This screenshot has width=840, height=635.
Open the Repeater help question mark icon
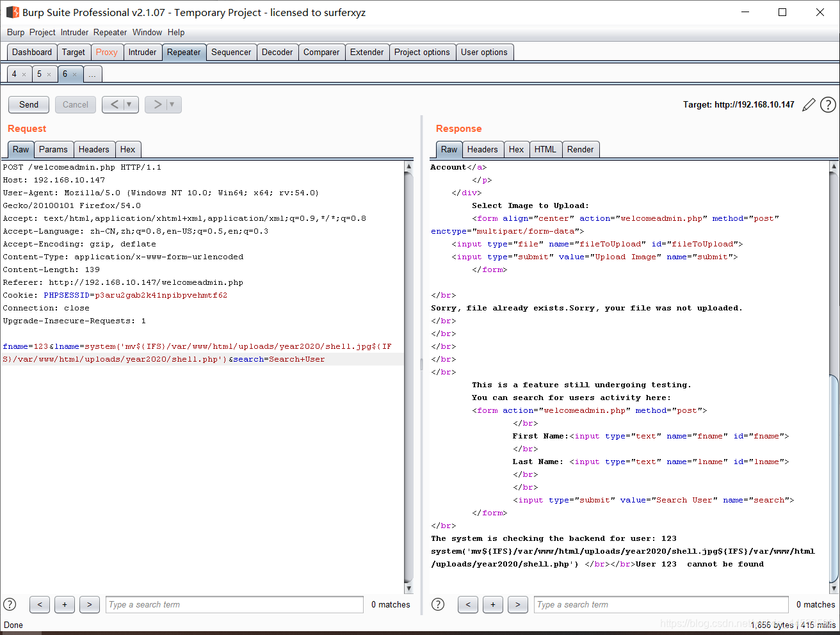tap(828, 104)
